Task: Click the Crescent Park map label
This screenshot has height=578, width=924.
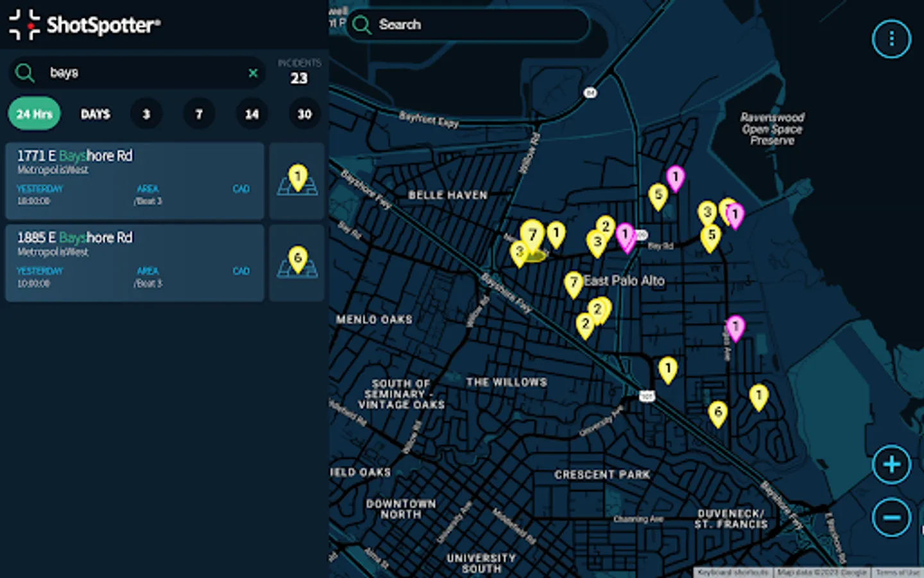Action: [602, 475]
